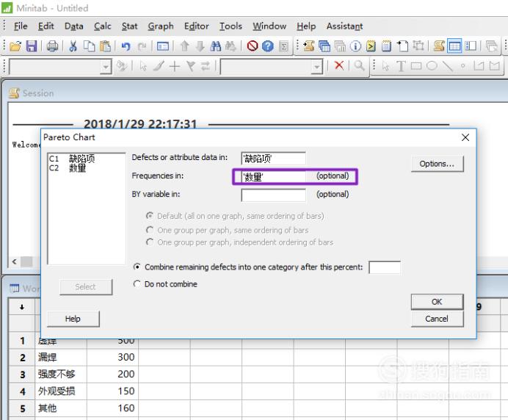Click the Options... button

pos(437,164)
